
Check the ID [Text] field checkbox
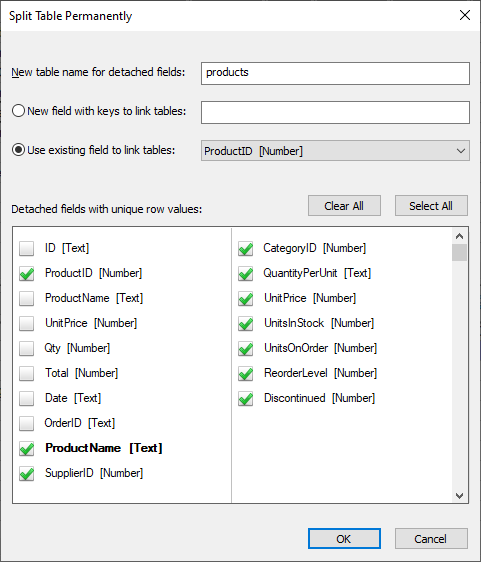coord(27,248)
